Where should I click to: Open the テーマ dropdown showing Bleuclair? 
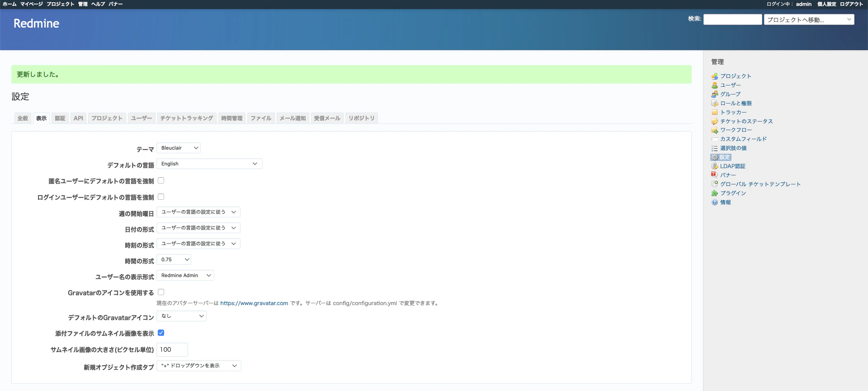(x=179, y=148)
